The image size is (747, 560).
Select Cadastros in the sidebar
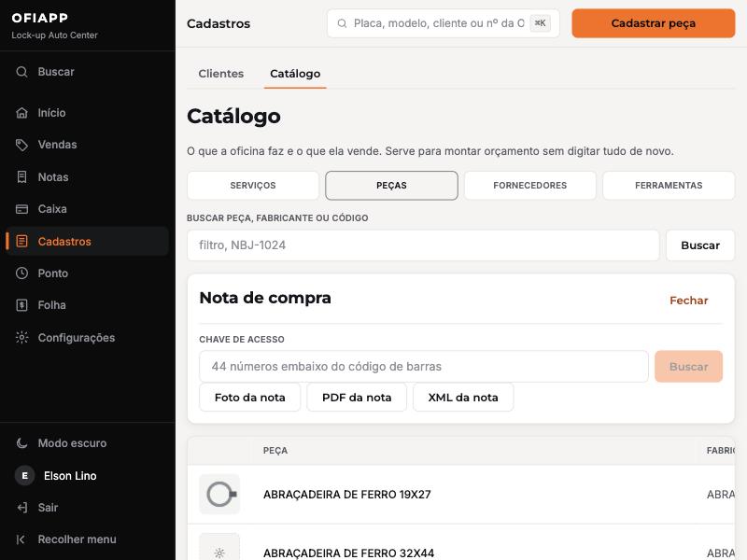[87, 242]
